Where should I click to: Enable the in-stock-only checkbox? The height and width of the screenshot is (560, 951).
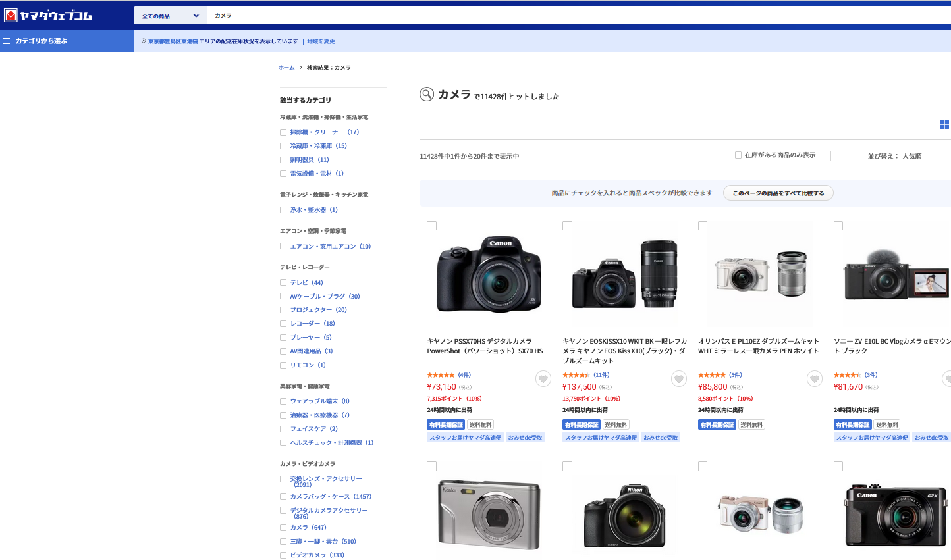[738, 155]
